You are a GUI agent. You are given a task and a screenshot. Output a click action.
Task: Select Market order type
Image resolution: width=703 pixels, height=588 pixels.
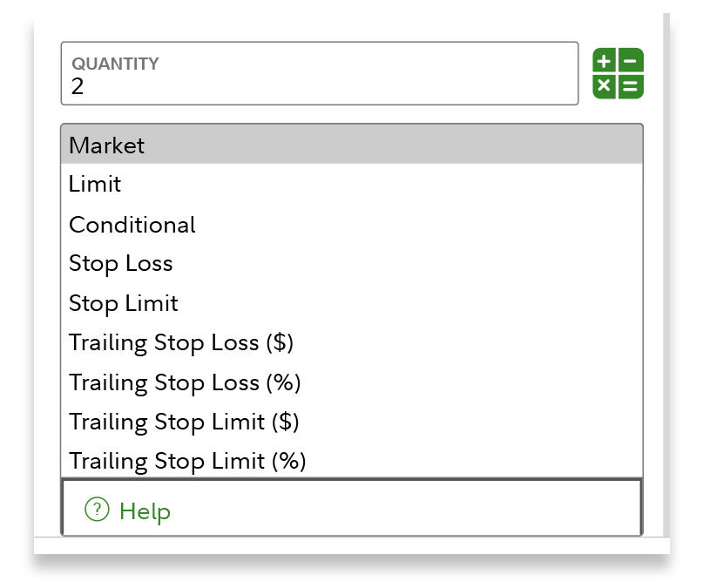tap(107, 145)
